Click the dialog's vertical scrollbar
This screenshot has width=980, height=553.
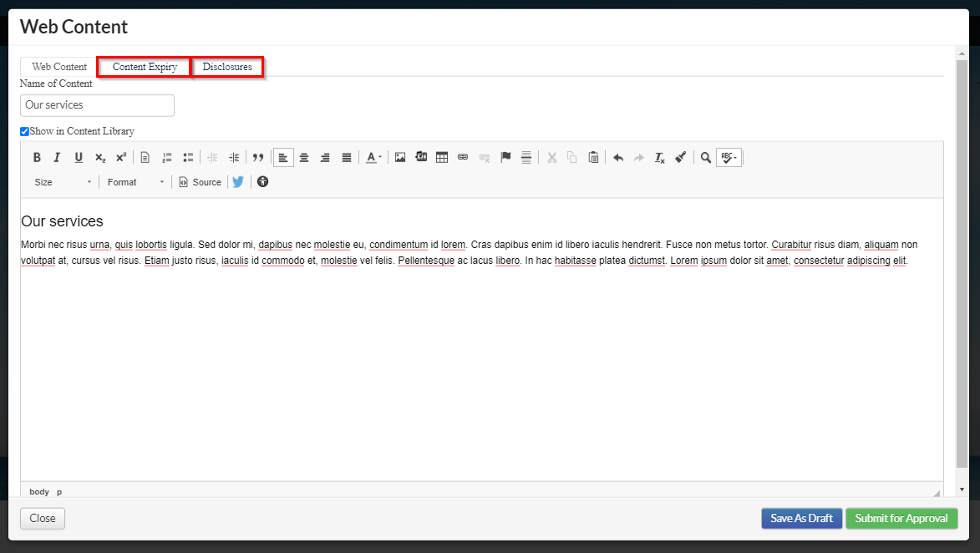tap(962, 264)
